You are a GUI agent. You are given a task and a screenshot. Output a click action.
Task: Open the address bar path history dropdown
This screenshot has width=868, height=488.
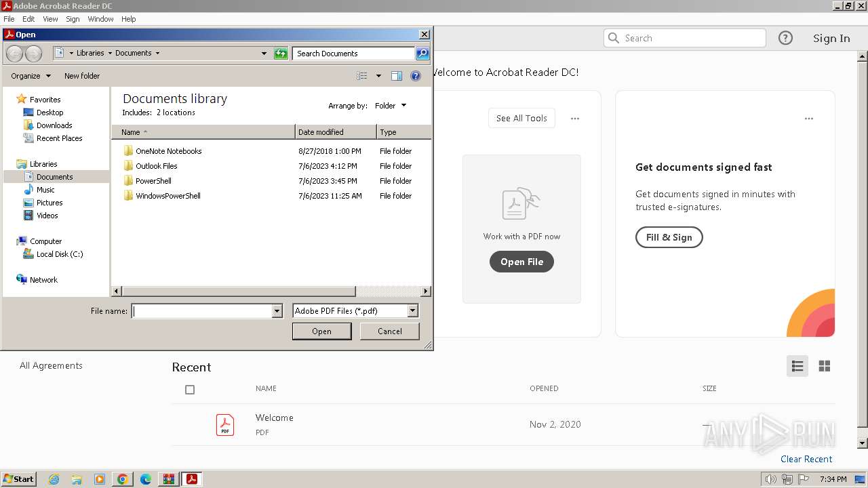[x=264, y=54]
